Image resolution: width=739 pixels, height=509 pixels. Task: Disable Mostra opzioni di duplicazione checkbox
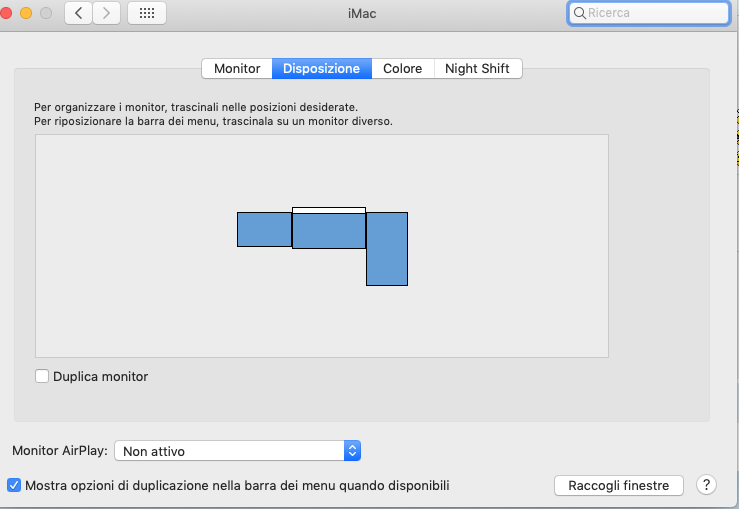coord(14,485)
